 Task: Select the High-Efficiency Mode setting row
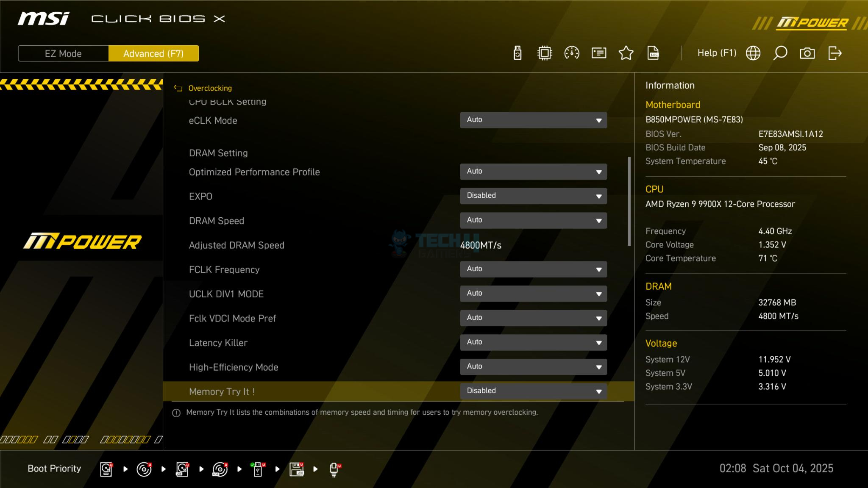tap(234, 367)
